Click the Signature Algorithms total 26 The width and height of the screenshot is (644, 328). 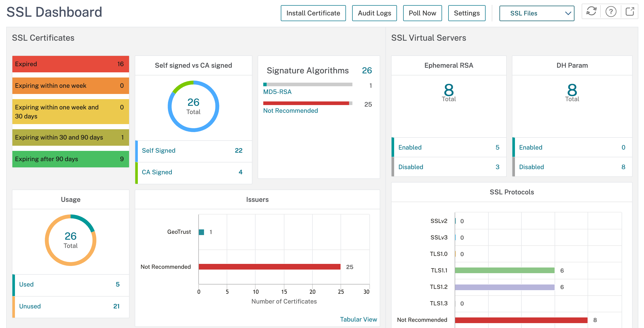[367, 71]
